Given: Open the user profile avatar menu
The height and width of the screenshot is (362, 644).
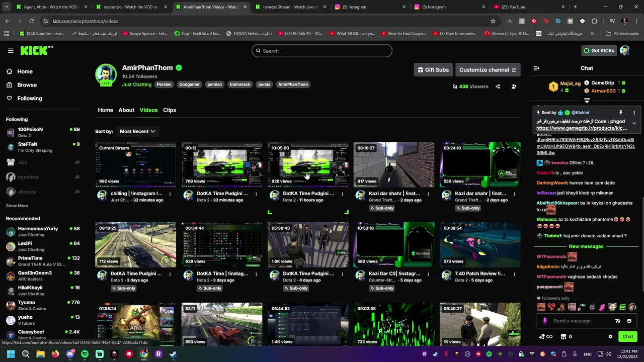Looking at the screenshot, I should [625, 51].
